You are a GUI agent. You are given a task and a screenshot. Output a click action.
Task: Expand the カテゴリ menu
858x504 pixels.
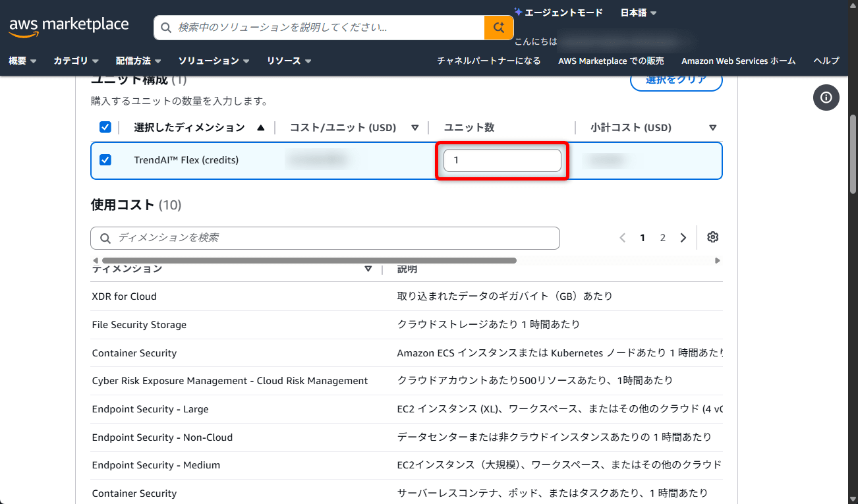(x=76, y=61)
